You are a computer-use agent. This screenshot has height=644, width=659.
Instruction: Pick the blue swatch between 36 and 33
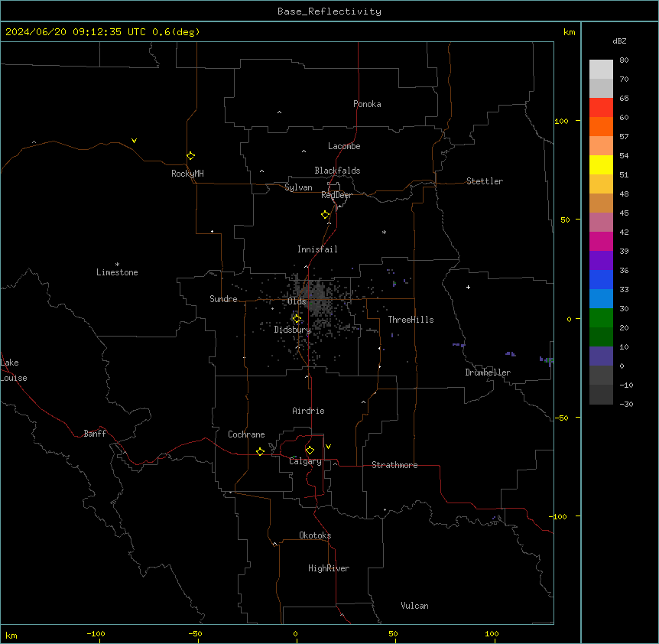click(601, 279)
